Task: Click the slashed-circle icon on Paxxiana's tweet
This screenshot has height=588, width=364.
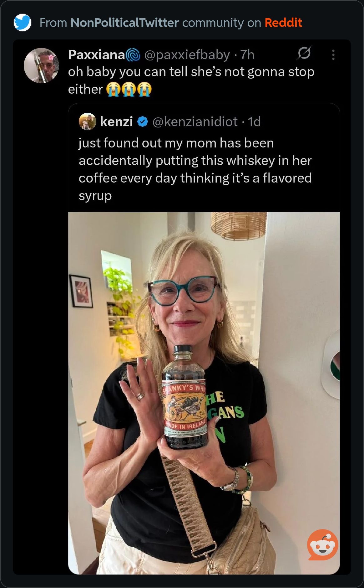Action: [304, 53]
